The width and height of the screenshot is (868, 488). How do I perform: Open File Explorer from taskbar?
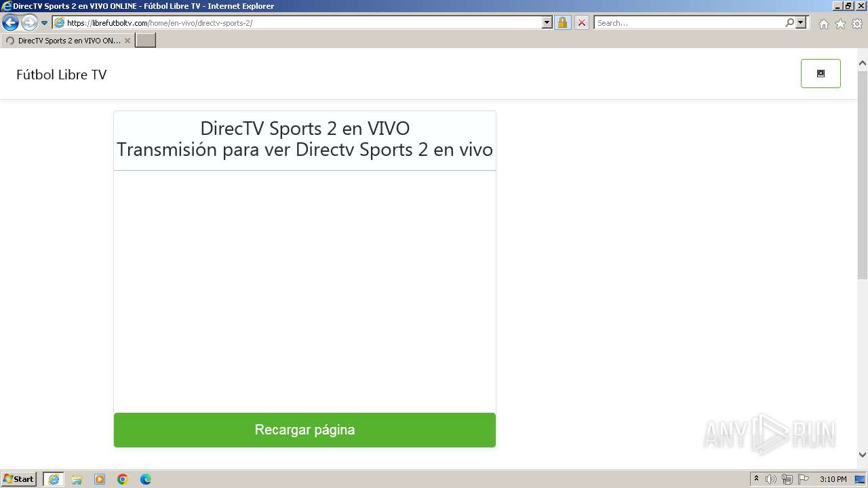click(77, 479)
